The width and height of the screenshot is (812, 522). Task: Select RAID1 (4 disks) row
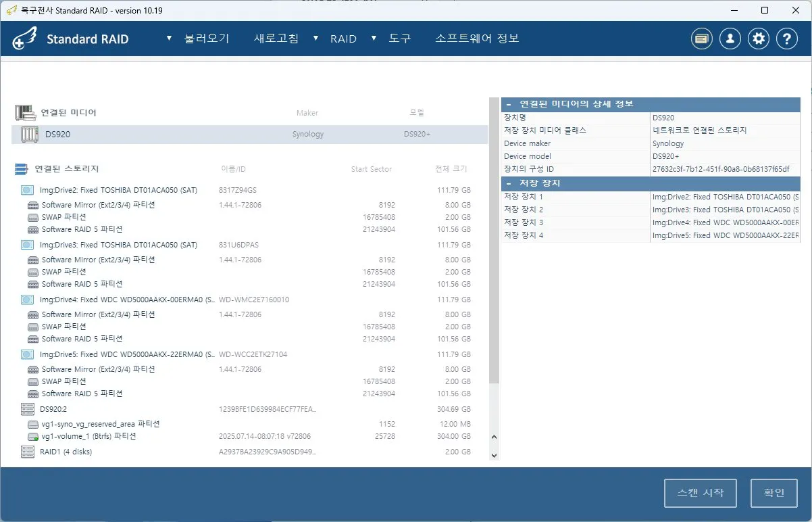(250, 452)
